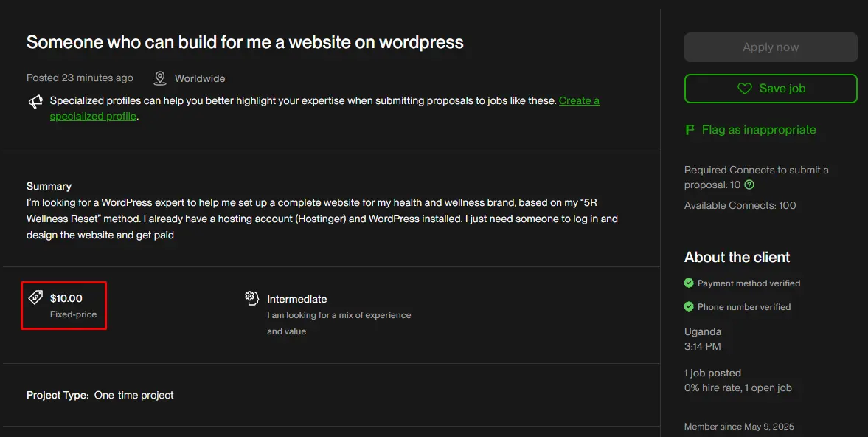Click the Member since May 9, 2025 text
Screen dimensions: 868x437
tap(739, 427)
